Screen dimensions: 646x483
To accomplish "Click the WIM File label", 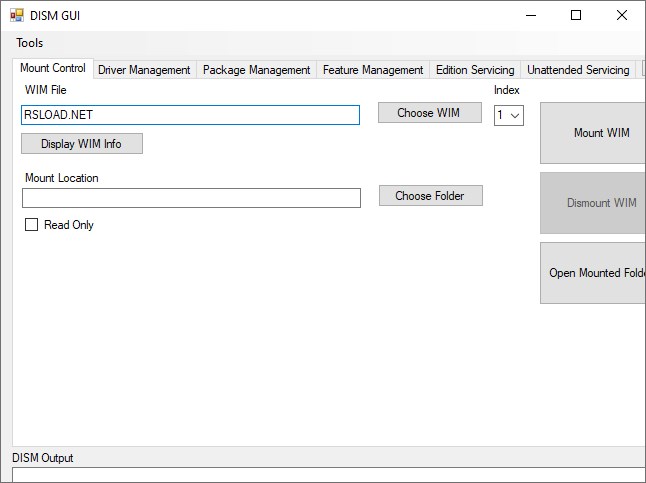I will (x=45, y=90).
